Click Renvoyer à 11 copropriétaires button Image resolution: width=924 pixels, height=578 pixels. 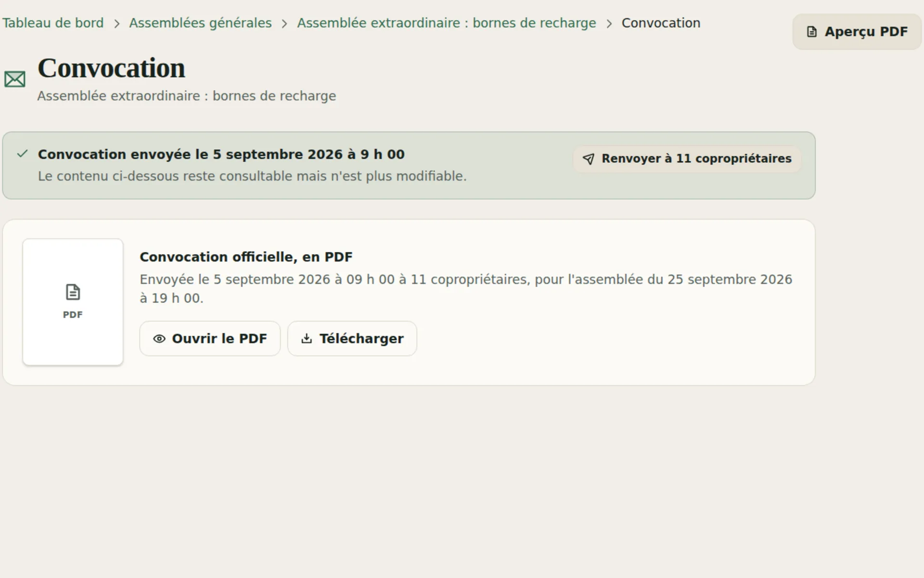[687, 159]
